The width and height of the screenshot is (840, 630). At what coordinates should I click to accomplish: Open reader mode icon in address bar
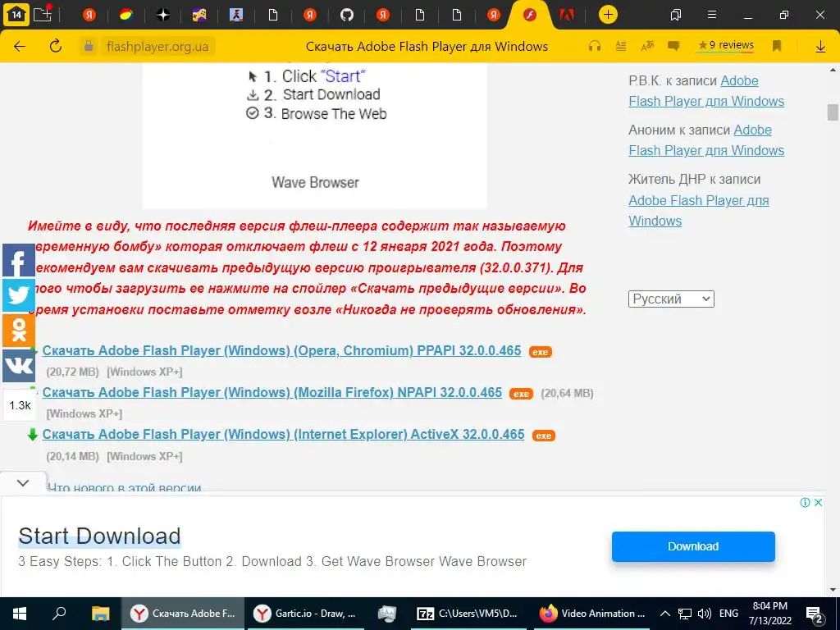[621, 46]
